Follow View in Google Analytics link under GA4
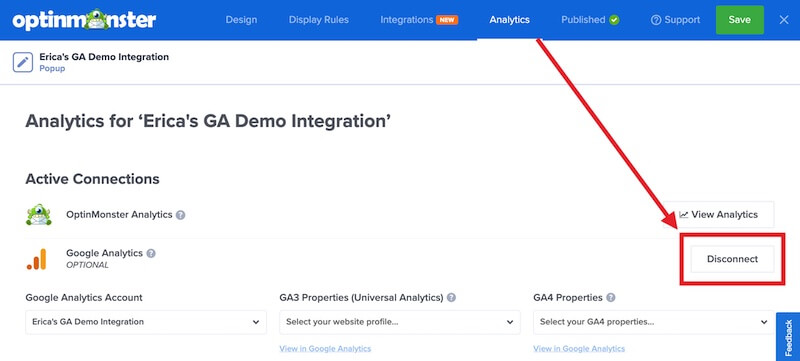 point(579,349)
